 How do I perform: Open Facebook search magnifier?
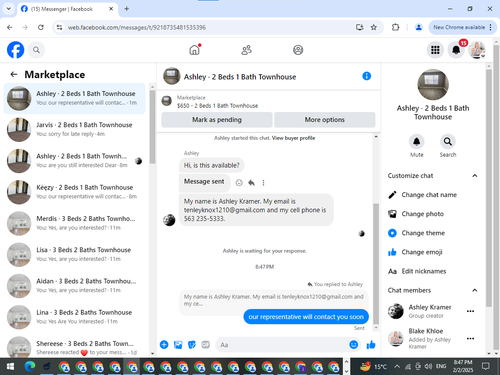coord(36,50)
